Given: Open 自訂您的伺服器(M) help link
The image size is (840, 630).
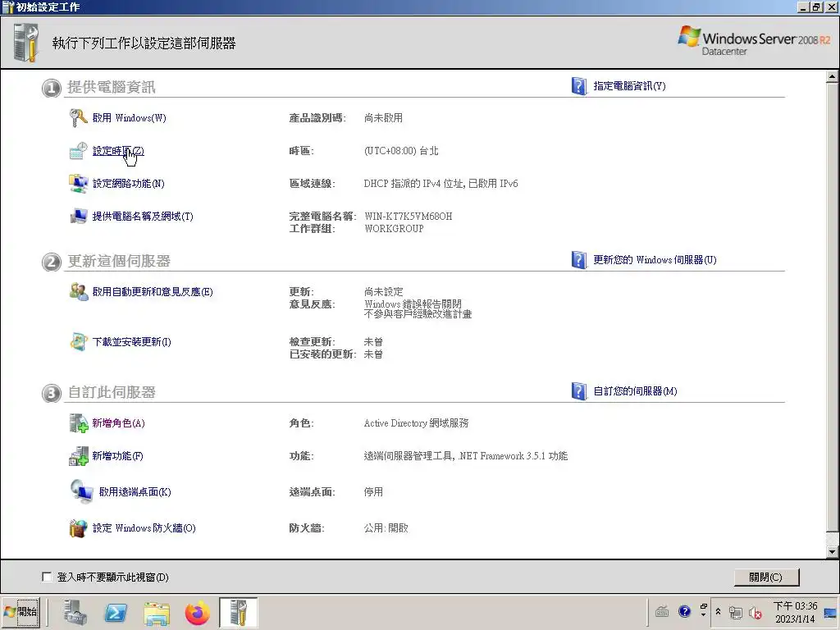Looking at the screenshot, I should coord(635,391).
